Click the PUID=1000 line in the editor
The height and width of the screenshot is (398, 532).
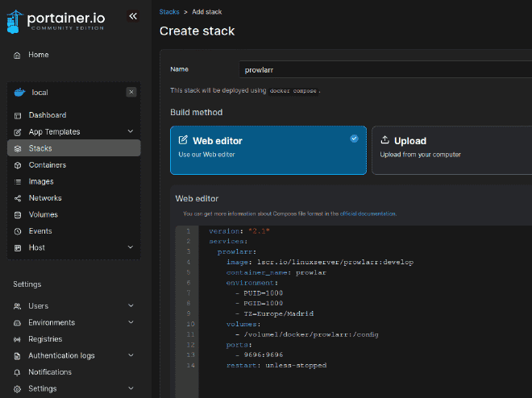(260, 293)
